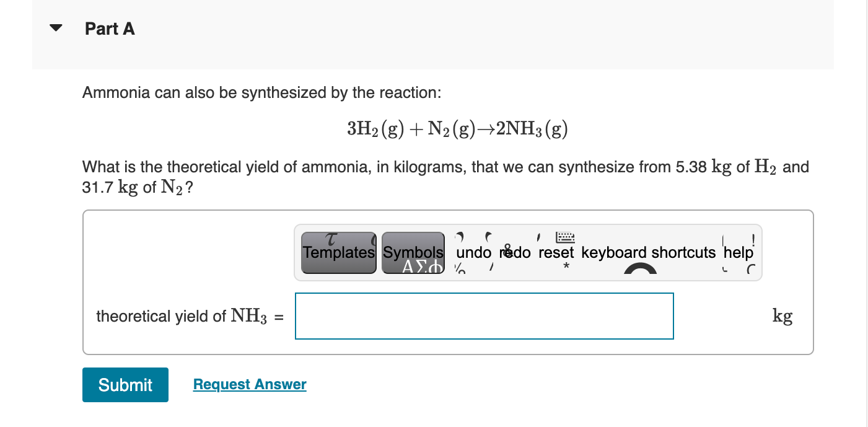The width and height of the screenshot is (868, 427).
Task: Click the kg unit label beside the answer box
Action: pos(782,316)
